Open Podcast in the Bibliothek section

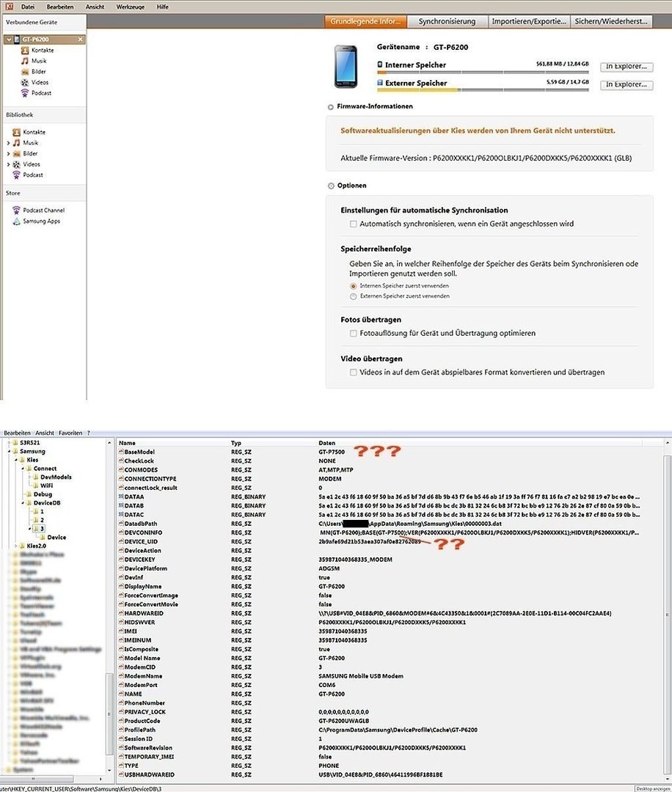tap(28, 175)
